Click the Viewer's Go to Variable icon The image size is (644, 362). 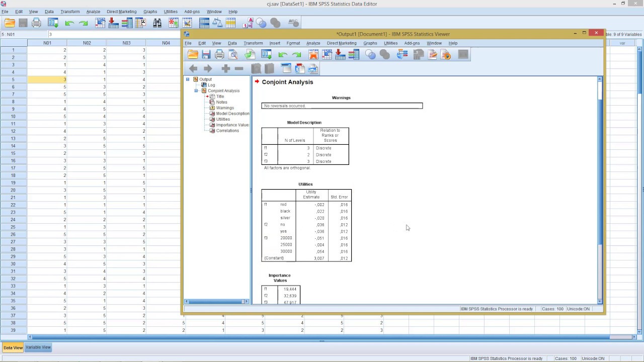coord(340,54)
